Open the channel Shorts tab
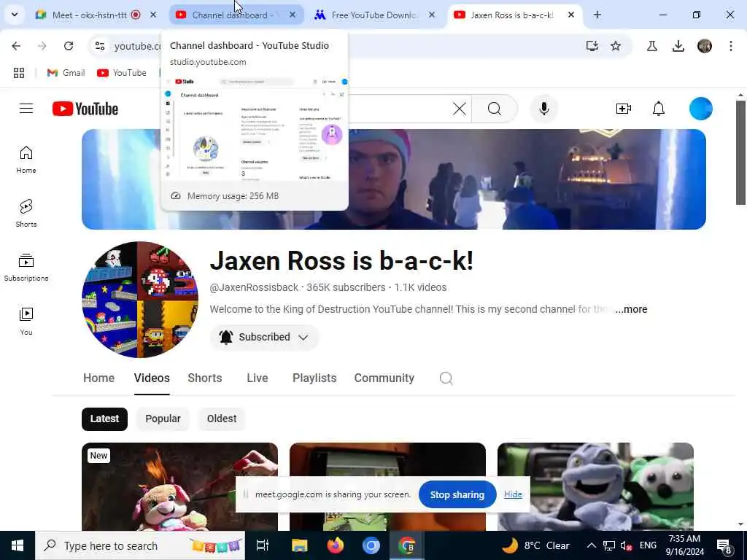This screenshot has width=747, height=560. [x=205, y=378]
